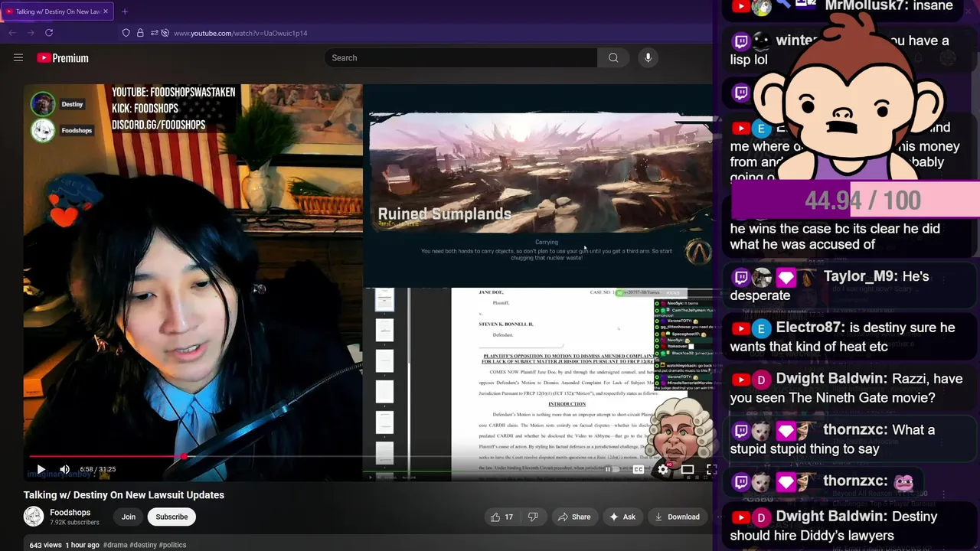This screenshot has height=551, width=980.
Task: Click the 7.92K subscribers text
Action: 74,523
